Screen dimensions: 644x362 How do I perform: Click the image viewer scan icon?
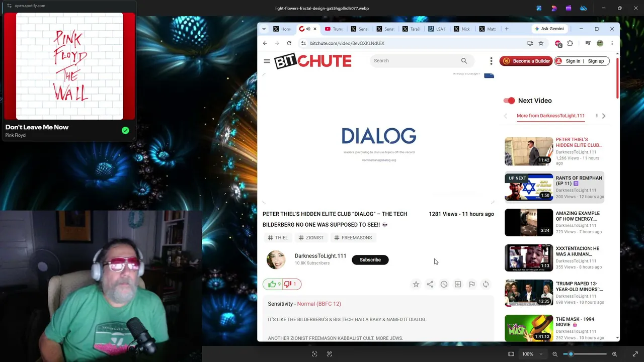click(x=314, y=354)
